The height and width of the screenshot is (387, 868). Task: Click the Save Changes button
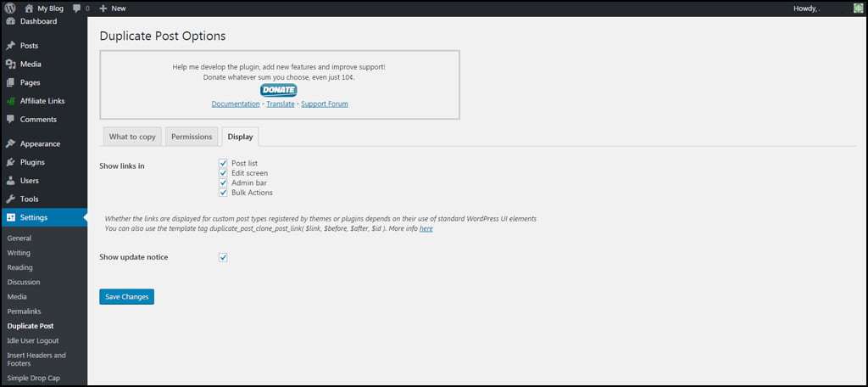(x=127, y=297)
